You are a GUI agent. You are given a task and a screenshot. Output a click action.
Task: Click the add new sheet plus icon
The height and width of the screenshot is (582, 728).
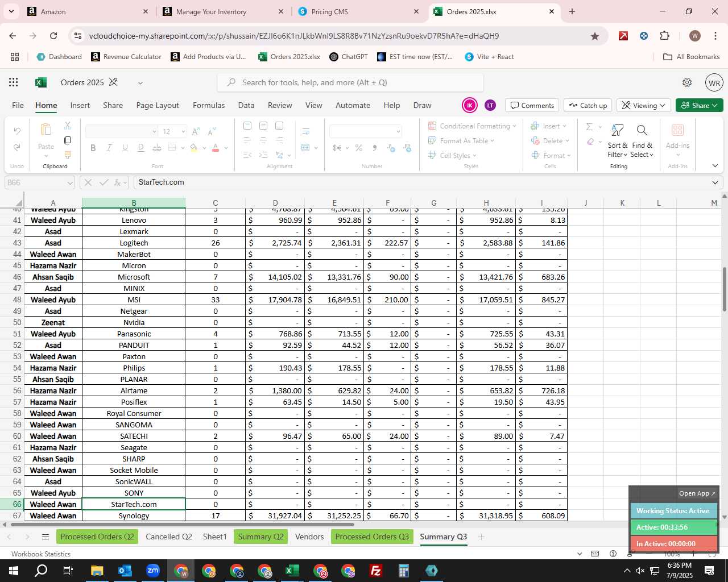click(x=481, y=537)
